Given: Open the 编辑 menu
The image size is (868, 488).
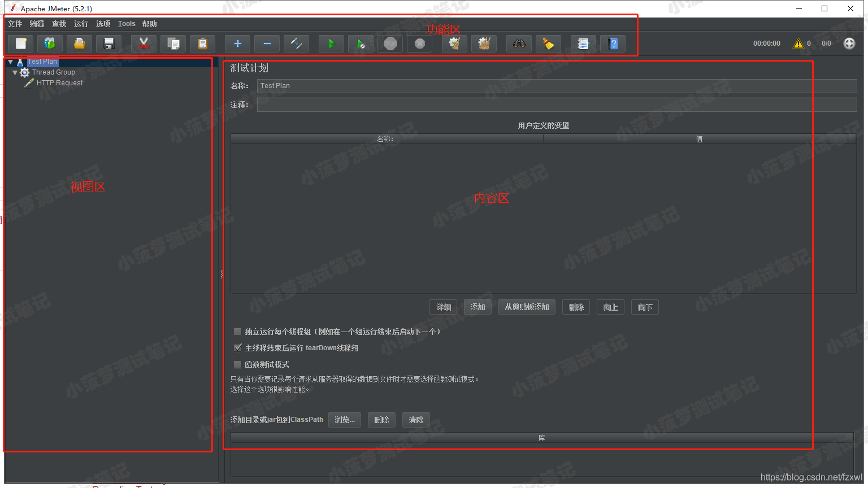Looking at the screenshot, I should tap(37, 24).
